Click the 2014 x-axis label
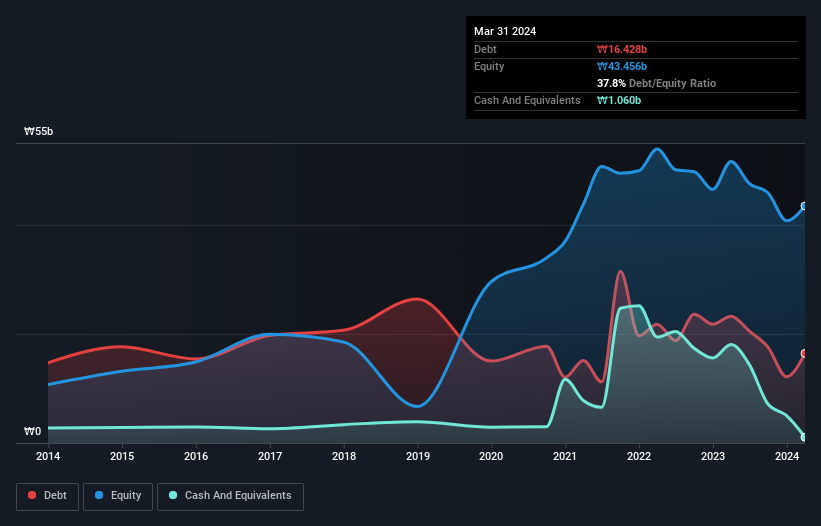This screenshot has width=821, height=526. point(48,456)
